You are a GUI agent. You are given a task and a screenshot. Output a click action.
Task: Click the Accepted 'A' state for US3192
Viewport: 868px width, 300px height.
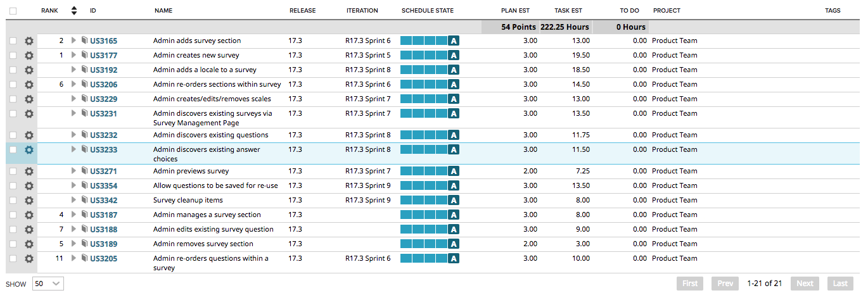coord(453,70)
